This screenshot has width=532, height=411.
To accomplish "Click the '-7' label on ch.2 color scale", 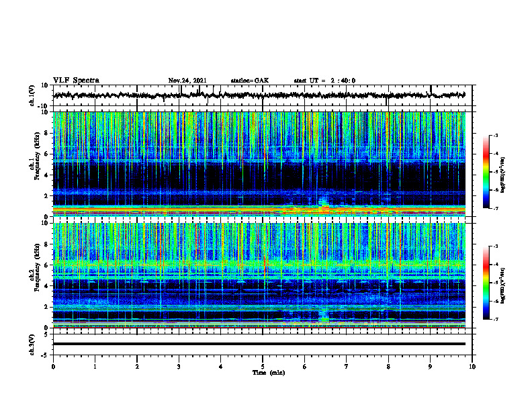I will tap(495, 319).
